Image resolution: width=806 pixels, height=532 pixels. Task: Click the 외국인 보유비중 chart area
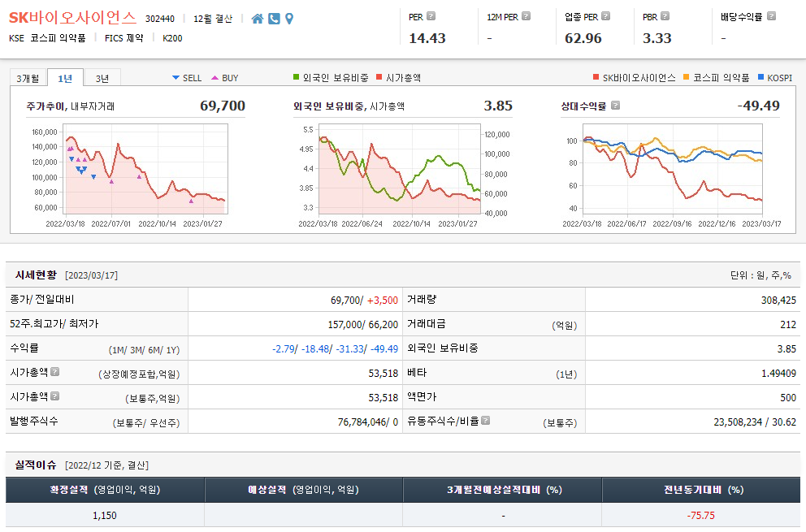400,169
